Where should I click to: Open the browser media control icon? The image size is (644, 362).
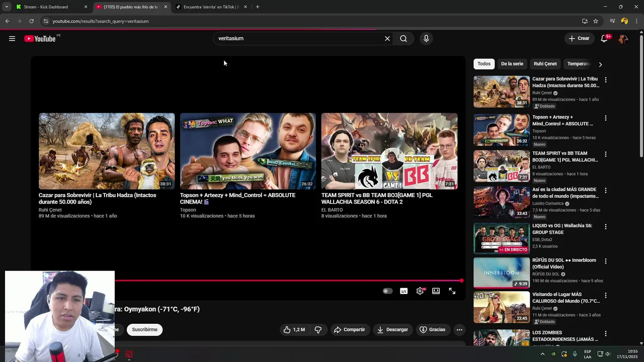612,21
